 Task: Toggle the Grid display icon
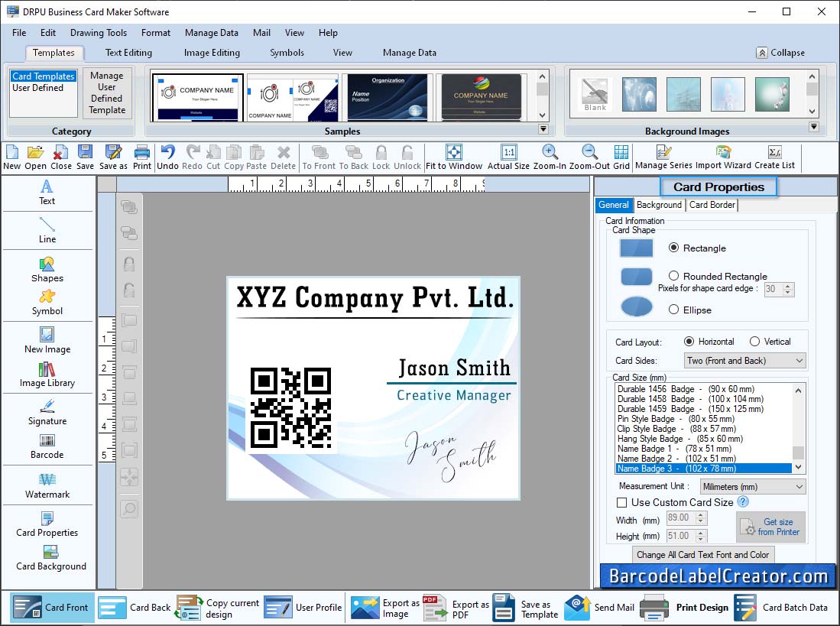click(621, 157)
